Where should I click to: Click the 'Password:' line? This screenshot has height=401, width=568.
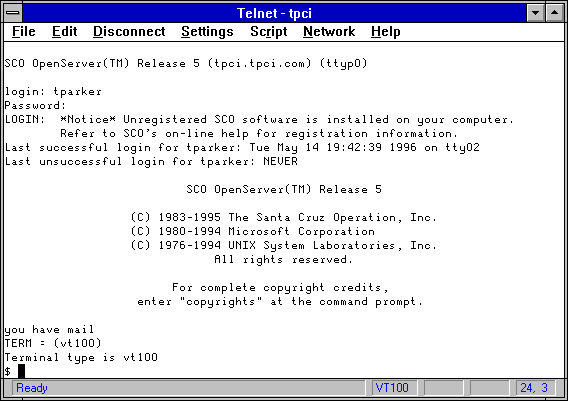pos(35,105)
